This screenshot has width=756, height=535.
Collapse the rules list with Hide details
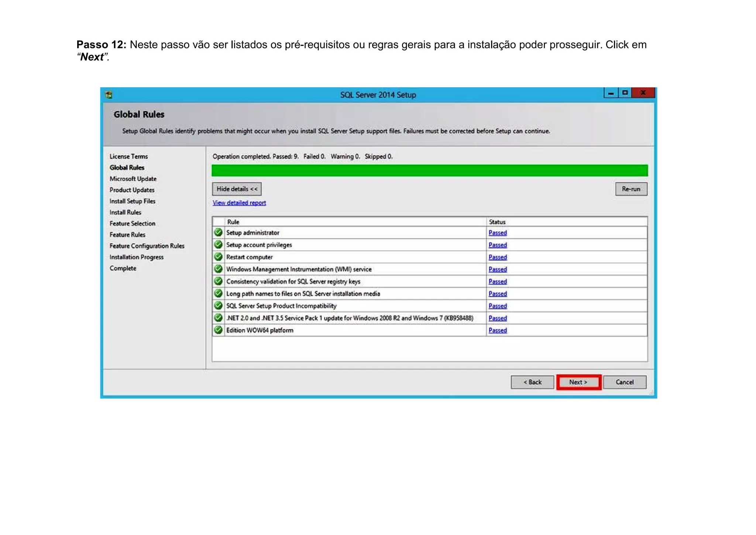[237, 189]
